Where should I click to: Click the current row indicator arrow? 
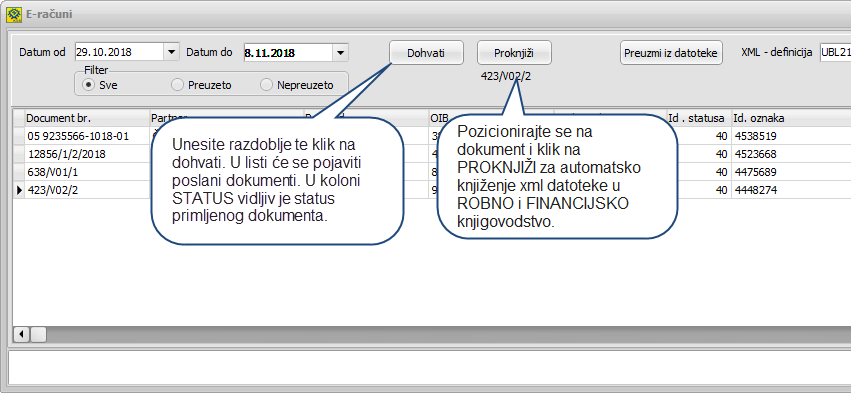pyautogui.click(x=19, y=190)
